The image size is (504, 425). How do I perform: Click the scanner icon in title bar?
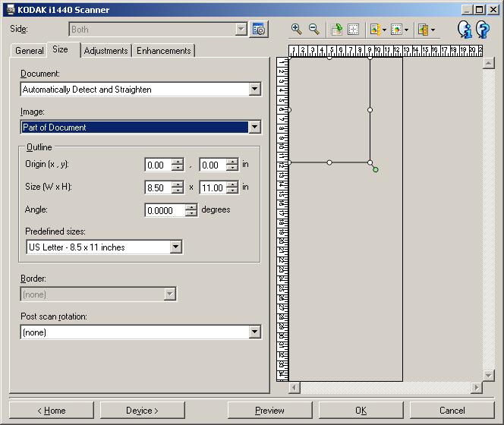pos(10,10)
